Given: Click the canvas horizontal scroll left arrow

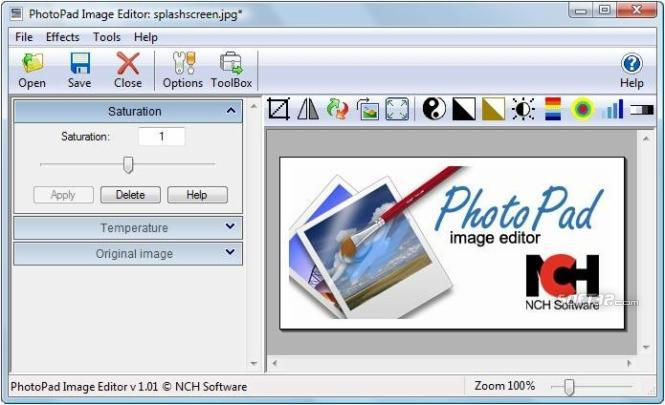Looking at the screenshot, I should [x=274, y=363].
